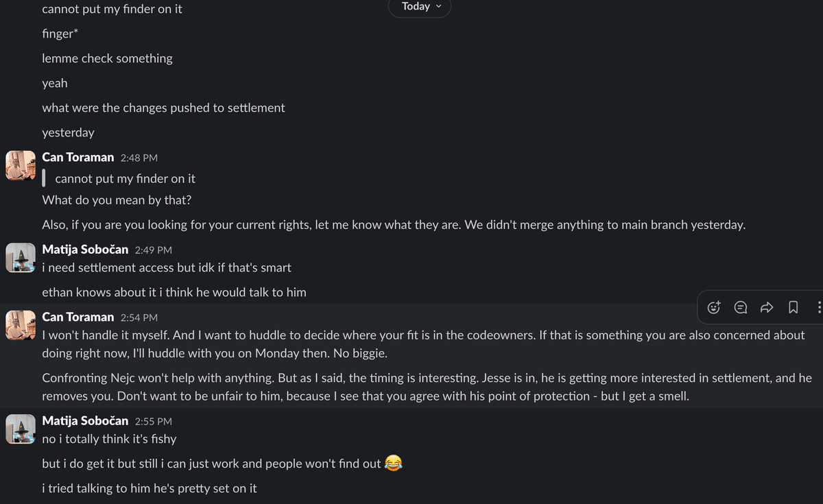Click Can Toraman's avatar at 2:54 PM
The image size is (823, 504).
[21, 325]
